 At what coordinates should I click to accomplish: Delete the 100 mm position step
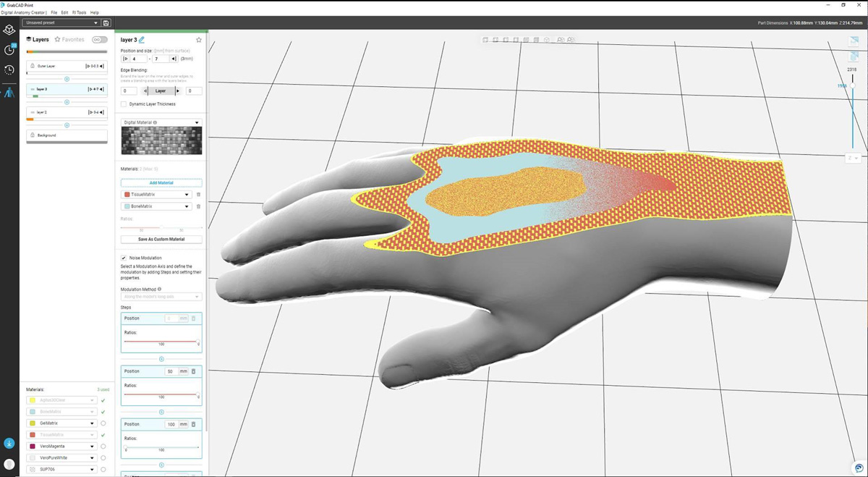coord(194,424)
